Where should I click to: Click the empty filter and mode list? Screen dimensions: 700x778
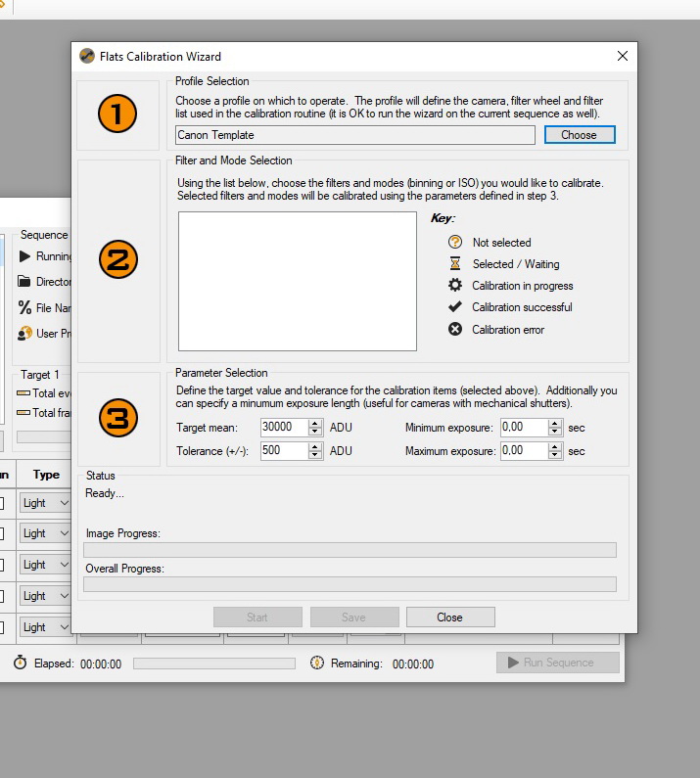click(x=298, y=281)
